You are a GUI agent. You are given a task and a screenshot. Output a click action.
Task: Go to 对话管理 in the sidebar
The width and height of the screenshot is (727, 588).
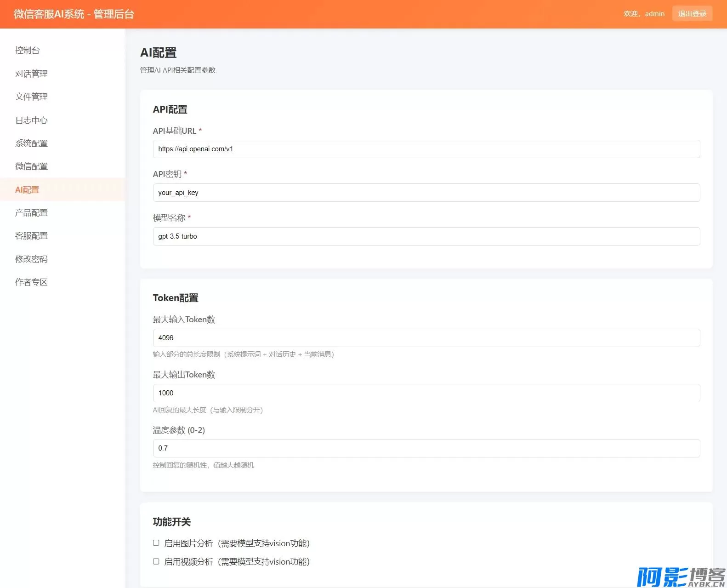(x=31, y=74)
